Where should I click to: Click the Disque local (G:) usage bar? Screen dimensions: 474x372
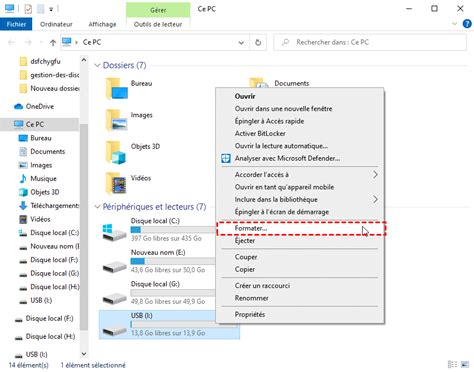click(x=173, y=293)
